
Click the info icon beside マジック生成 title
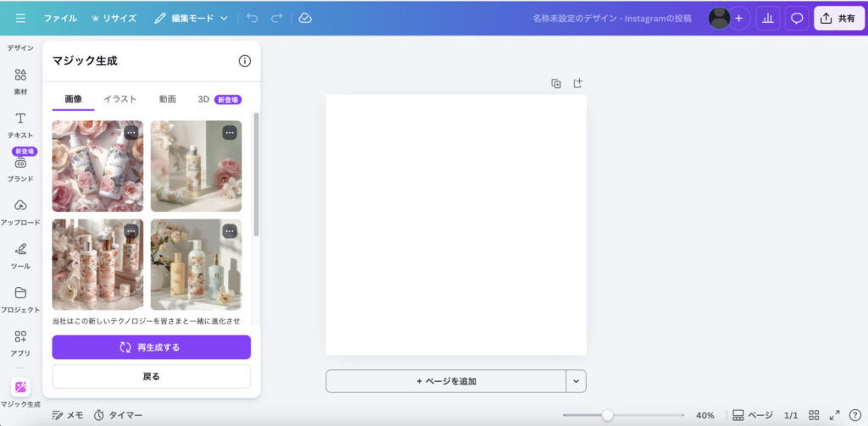[x=245, y=61]
